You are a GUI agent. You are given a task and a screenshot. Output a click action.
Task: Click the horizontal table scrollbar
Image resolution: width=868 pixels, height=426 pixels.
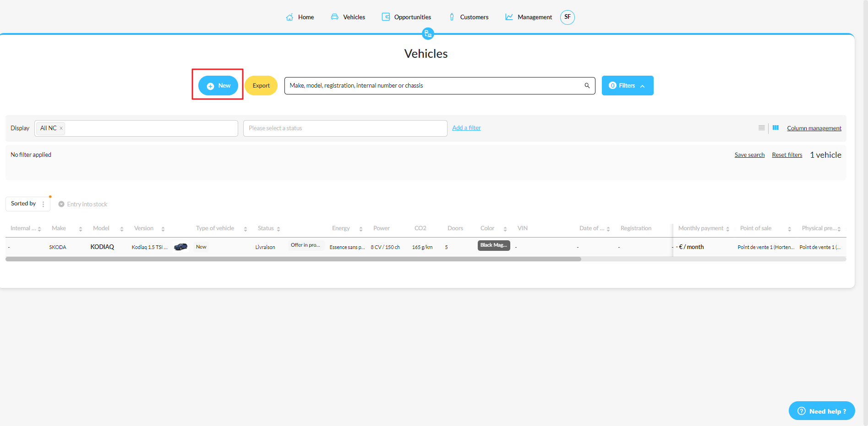(293, 259)
